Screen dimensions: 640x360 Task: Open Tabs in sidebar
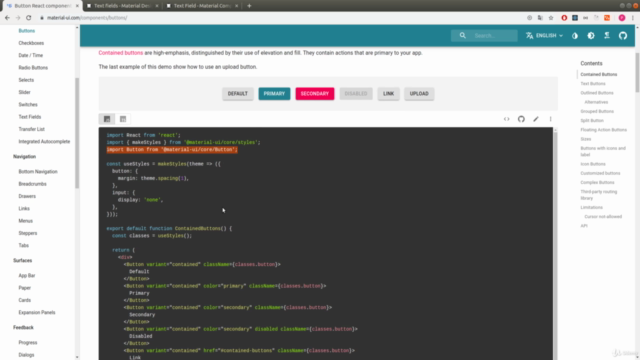coord(24,245)
